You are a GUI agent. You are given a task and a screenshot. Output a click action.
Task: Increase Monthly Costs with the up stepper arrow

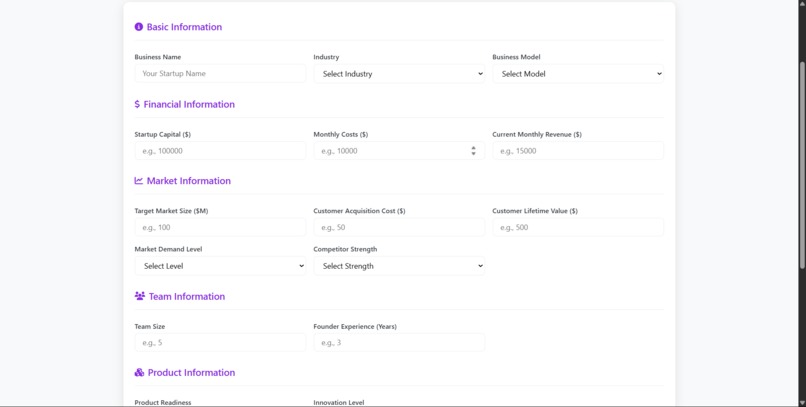point(473,148)
